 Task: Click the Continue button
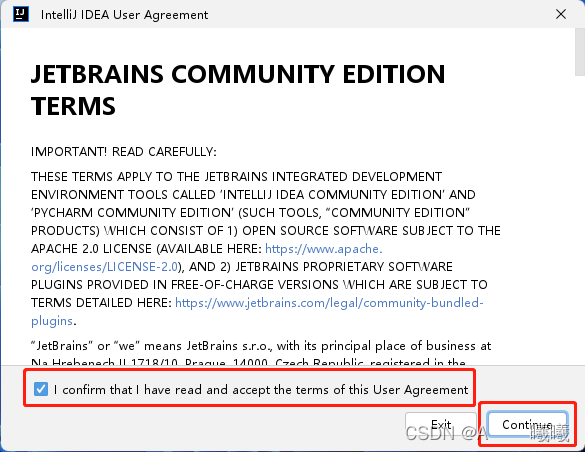(x=528, y=424)
